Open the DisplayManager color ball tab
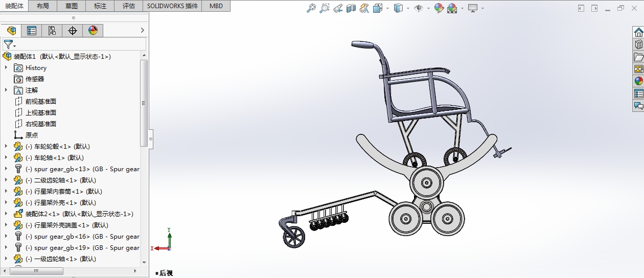The image size is (644, 278). pos(93,31)
